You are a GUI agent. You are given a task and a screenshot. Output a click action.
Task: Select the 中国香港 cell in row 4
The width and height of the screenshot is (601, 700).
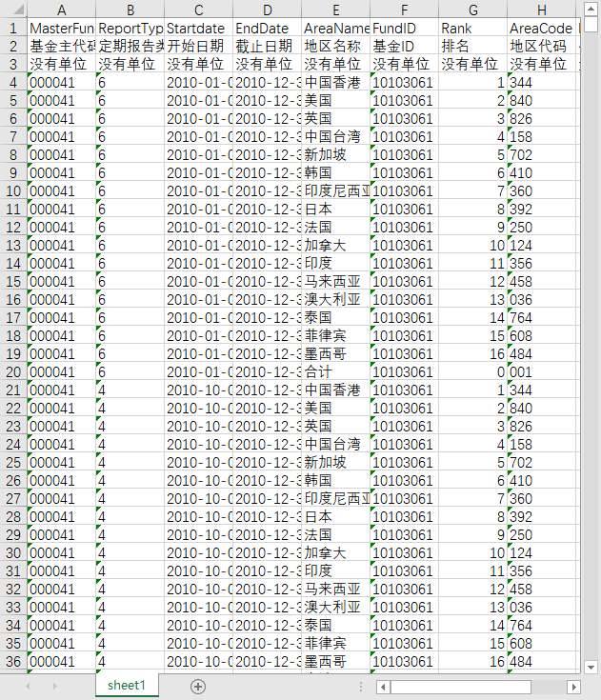tap(336, 83)
